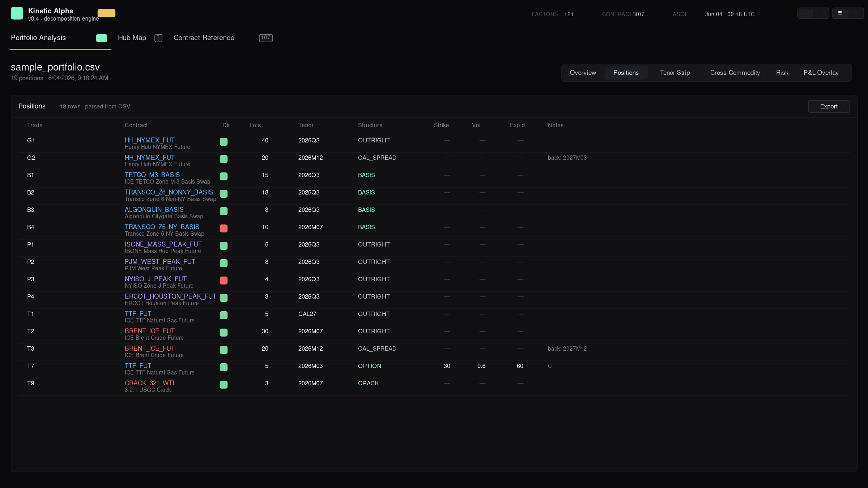Click the 'back: 2027M12' note in row T3
Image resolution: width=868 pixels, height=488 pixels.
(567, 349)
